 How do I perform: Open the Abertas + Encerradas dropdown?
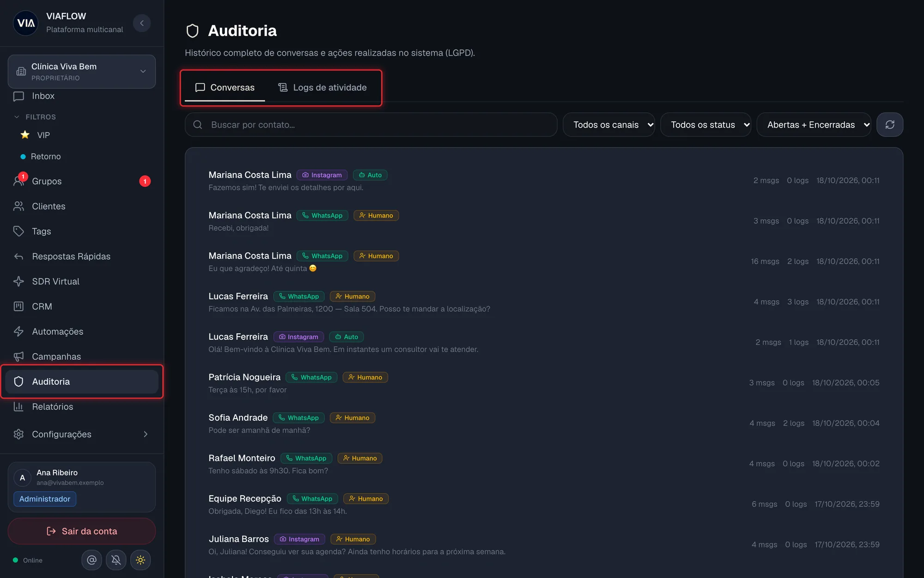(x=814, y=125)
